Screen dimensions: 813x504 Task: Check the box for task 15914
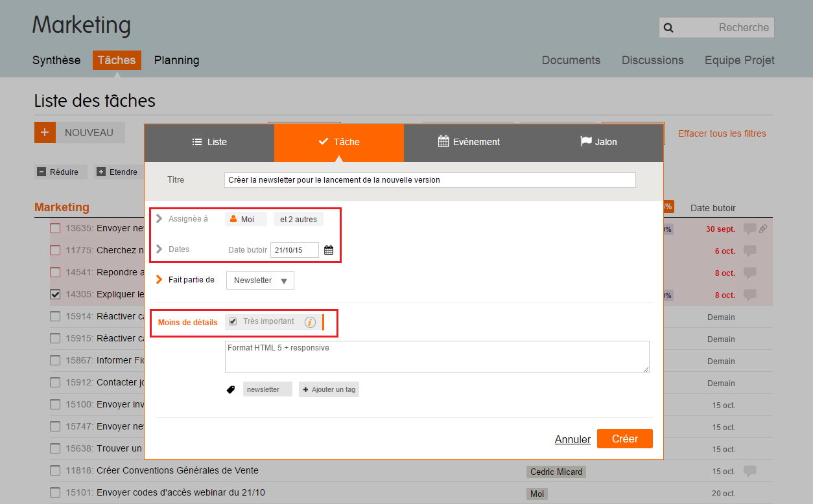click(x=56, y=316)
